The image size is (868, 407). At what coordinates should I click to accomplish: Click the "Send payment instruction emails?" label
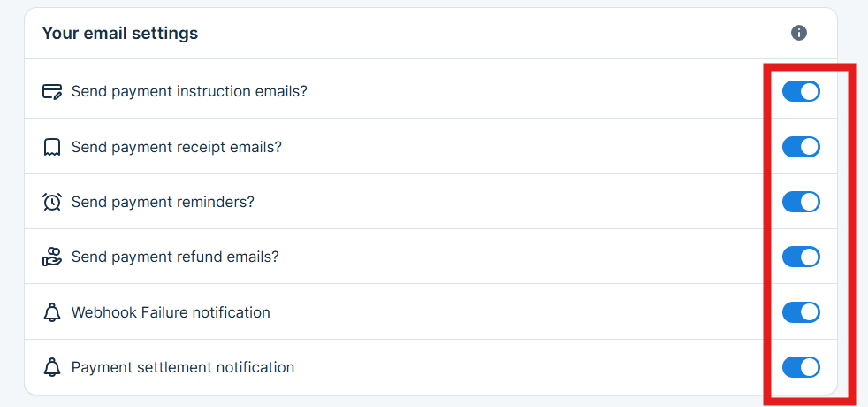click(189, 91)
